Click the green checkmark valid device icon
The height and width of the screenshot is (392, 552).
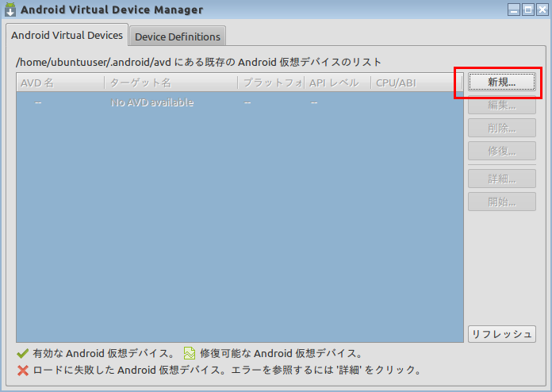[x=22, y=353]
